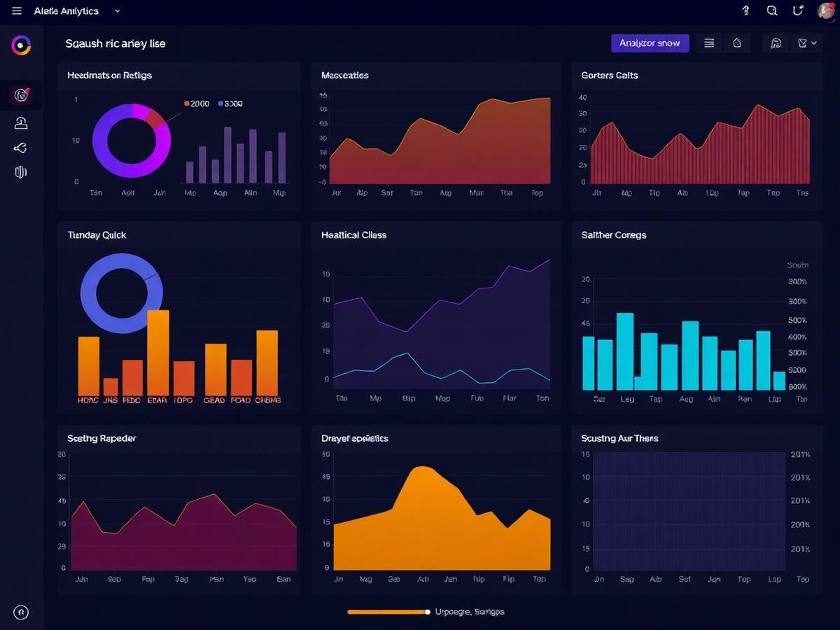Click the Squash ric ariey lise page heading

115,43
